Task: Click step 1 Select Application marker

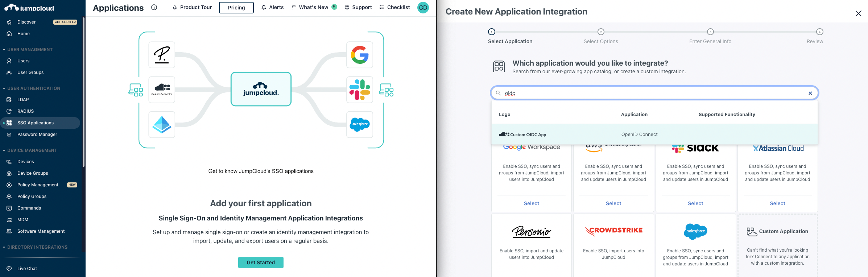Action: coord(492,32)
